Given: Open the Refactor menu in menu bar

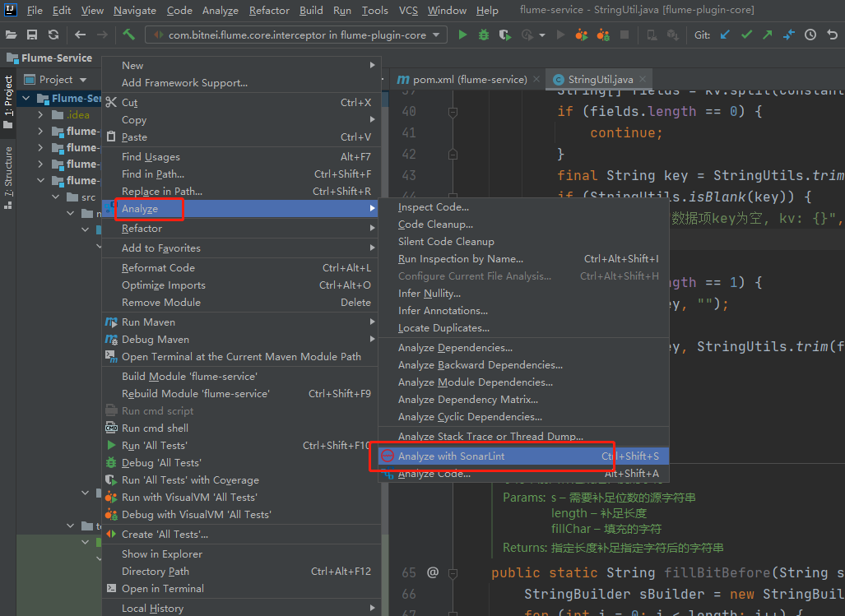Looking at the screenshot, I should 269,11.
